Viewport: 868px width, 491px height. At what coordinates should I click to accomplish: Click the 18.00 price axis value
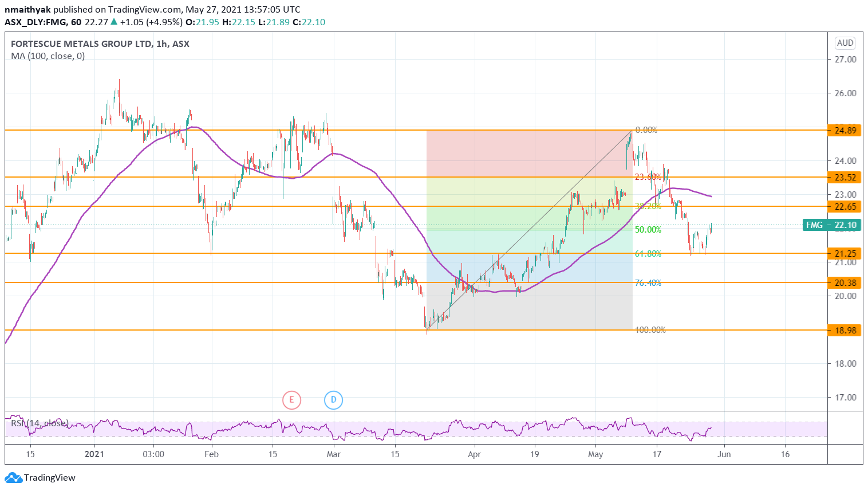pyautogui.click(x=846, y=363)
